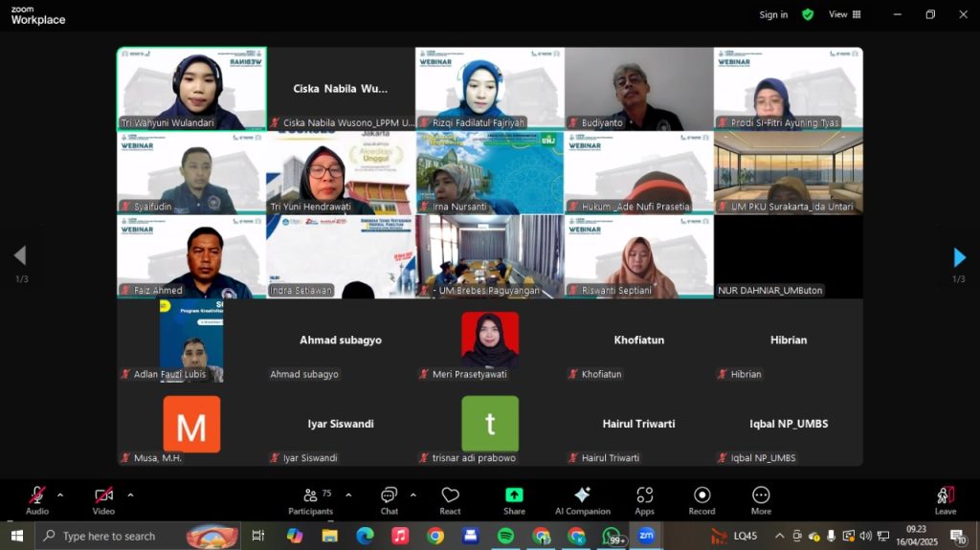This screenshot has height=550, width=980.
Task: Click the green encryption shield icon
Action: coord(808,14)
